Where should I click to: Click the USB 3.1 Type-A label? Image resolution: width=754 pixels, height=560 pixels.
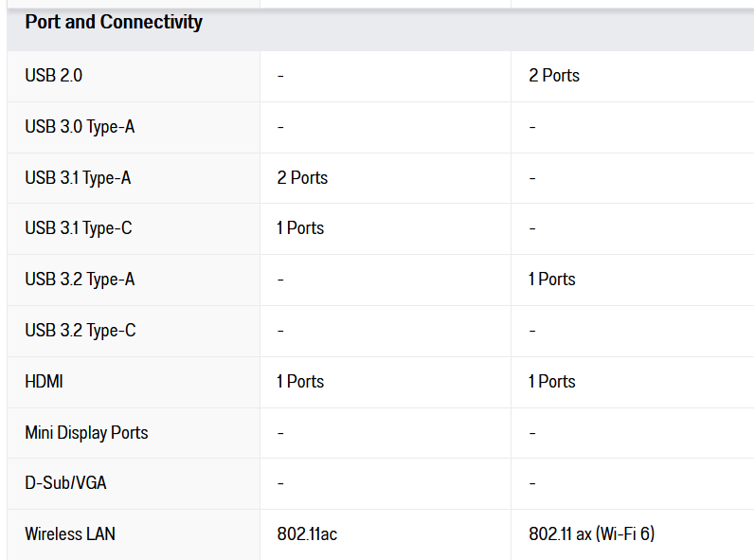[78, 178]
